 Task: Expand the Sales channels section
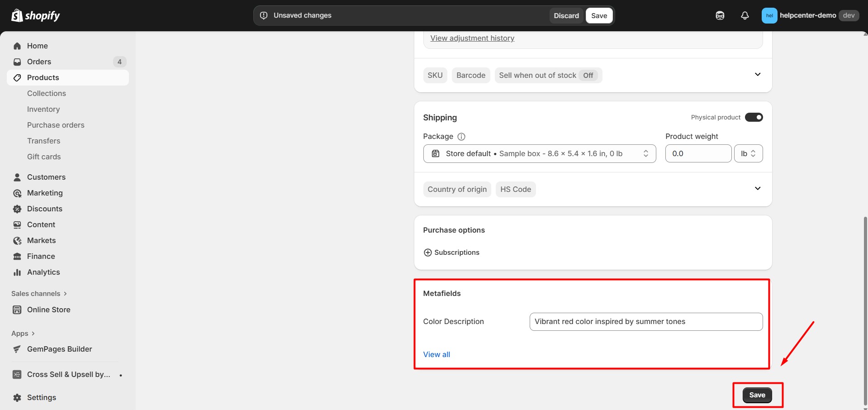[x=39, y=294]
